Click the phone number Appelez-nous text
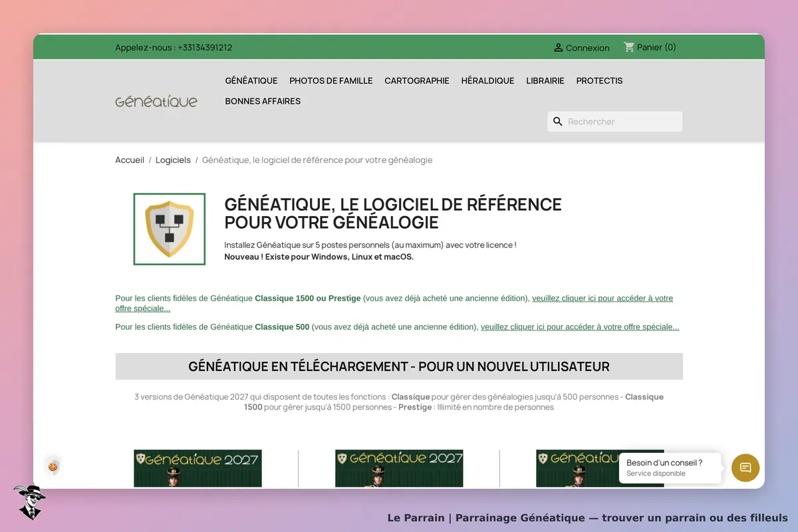The image size is (798, 532). [174, 48]
